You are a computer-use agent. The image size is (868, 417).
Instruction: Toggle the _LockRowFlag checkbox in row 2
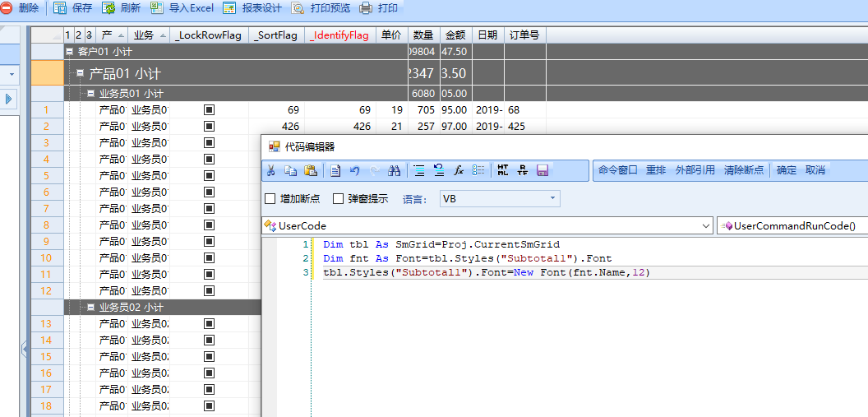pyautogui.click(x=210, y=127)
